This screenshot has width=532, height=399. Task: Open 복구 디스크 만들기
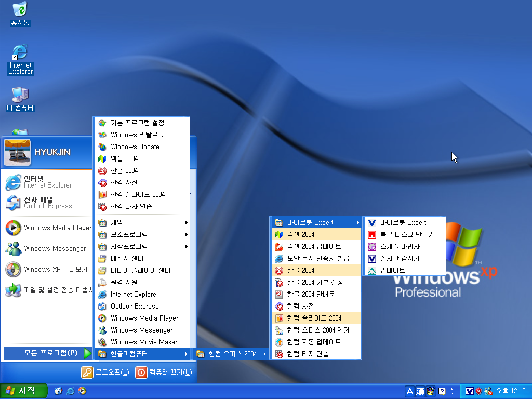pyautogui.click(x=405, y=234)
